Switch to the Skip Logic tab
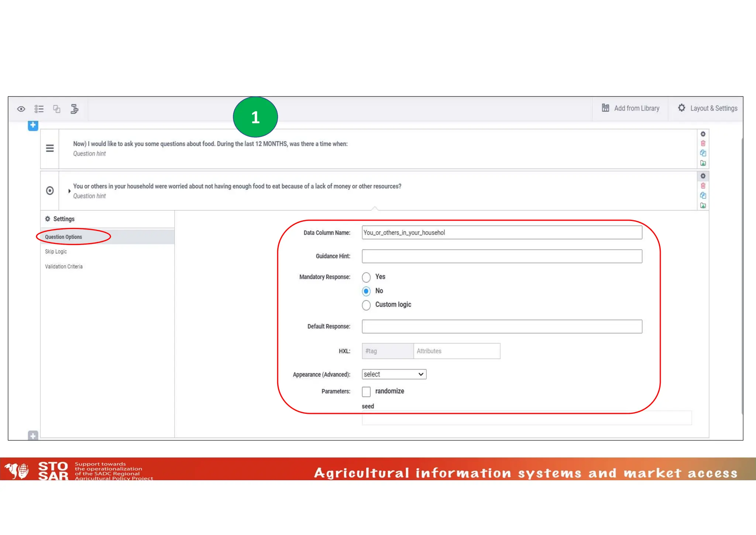 coord(56,252)
